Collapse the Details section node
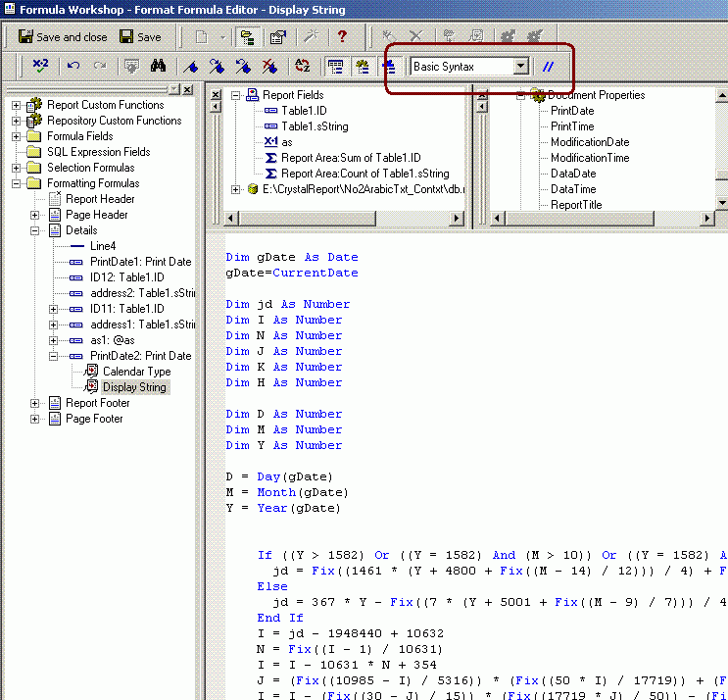 click(34, 230)
